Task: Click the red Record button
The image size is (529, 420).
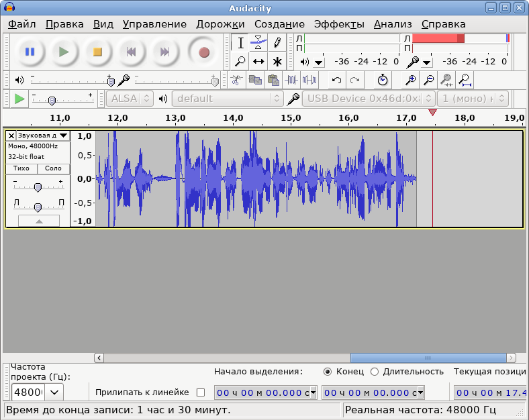Action: (x=204, y=52)
